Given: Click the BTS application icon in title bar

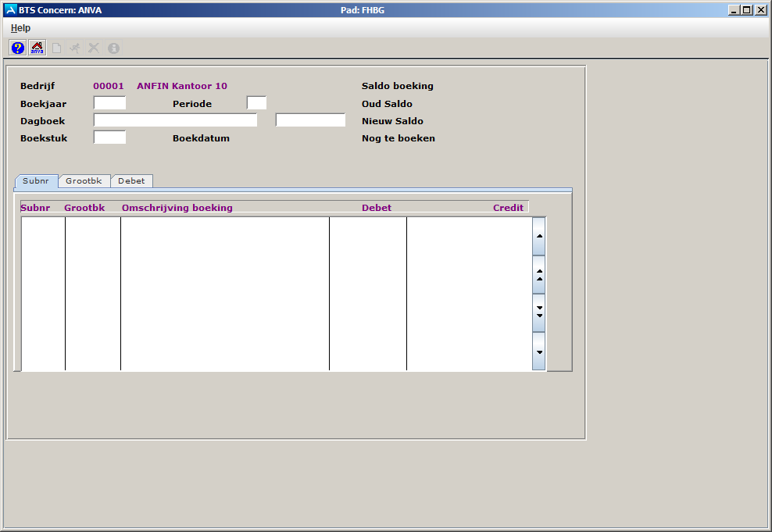Looking at the screenshot, I should [10, 10].
